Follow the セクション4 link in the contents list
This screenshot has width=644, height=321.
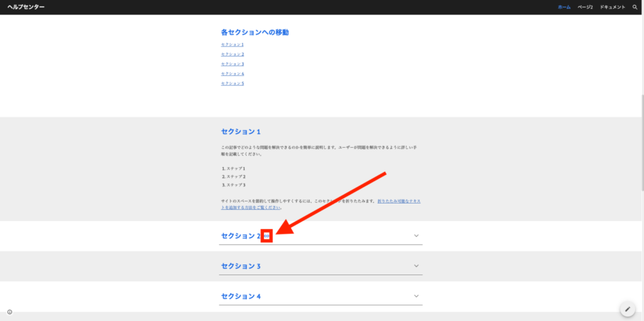point(232,73)
